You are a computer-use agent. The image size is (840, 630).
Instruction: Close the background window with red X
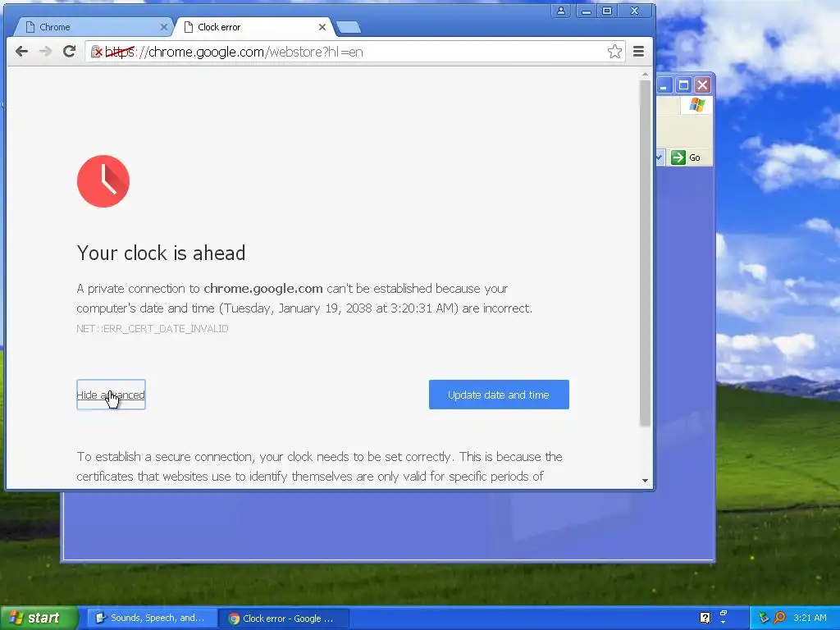(x=702, y=85)
